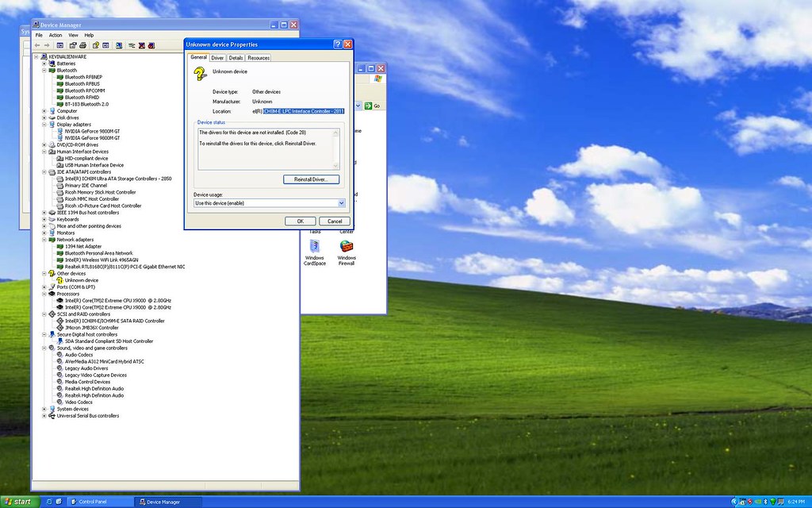Click the Show/Hide Console Tree toolbar icon
812x508 pixels.
coord(60,45)
